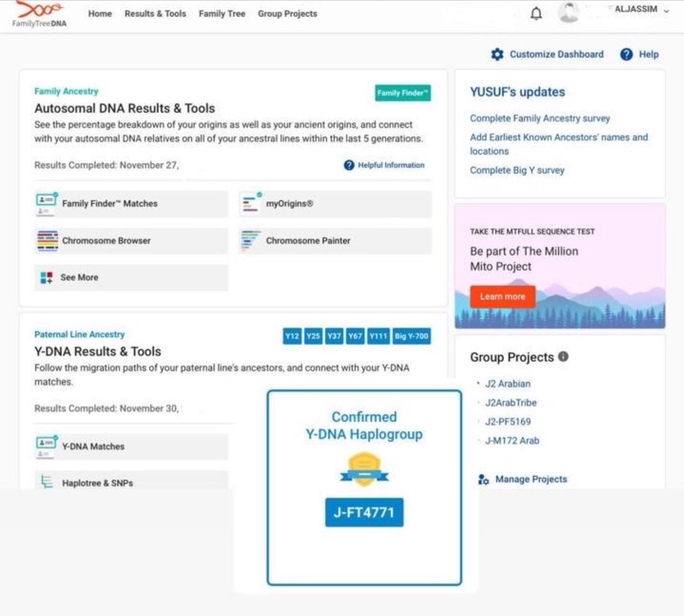
Task: Click the Family Finder badge
Action: click(403, 93)
